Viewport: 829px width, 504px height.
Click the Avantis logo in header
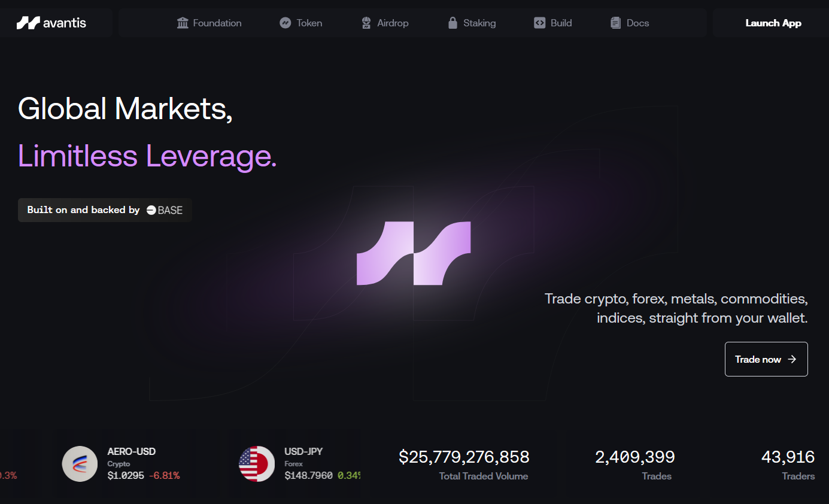click(x=51, y=23)
